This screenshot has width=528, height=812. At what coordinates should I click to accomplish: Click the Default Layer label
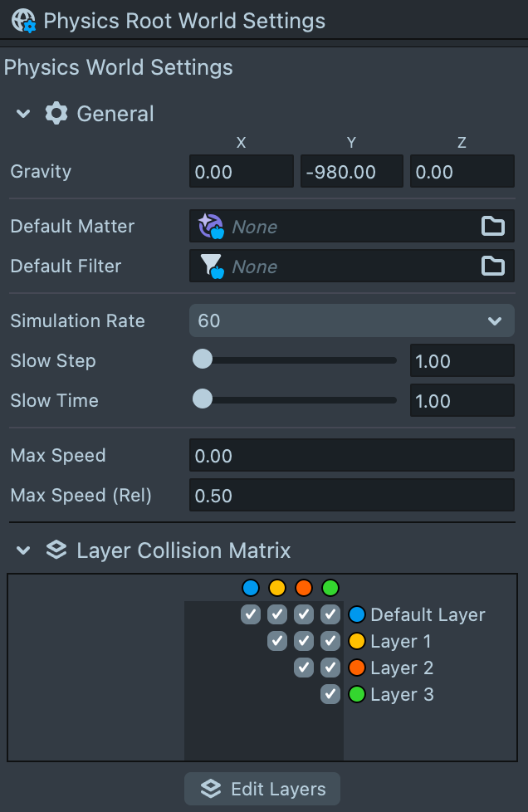tap(428, 614)
